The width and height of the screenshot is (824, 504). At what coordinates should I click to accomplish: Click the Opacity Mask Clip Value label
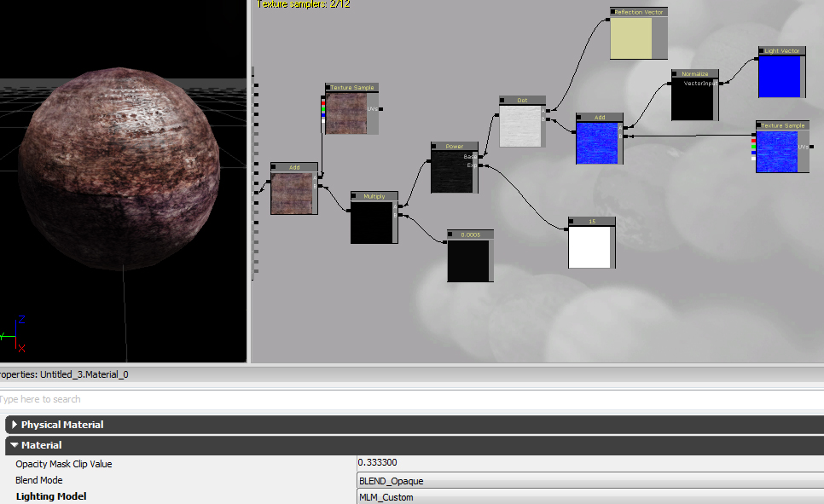[64, 464]
